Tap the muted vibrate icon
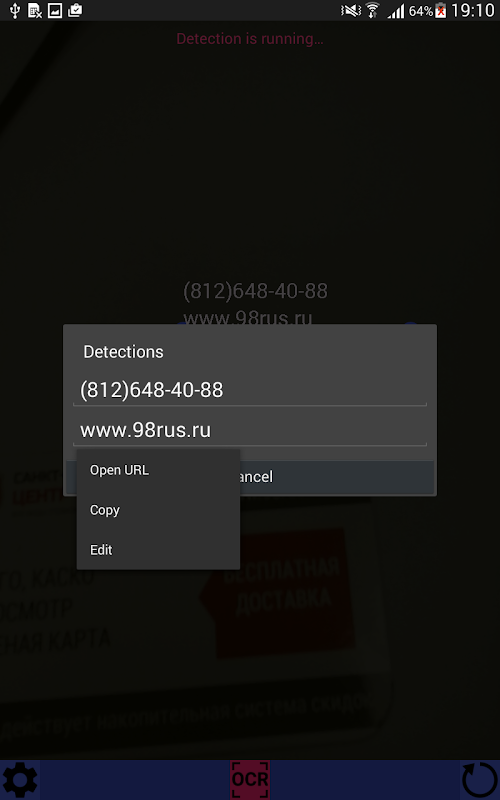This screenshot has width=500, height=800. [x=351, y=11]
